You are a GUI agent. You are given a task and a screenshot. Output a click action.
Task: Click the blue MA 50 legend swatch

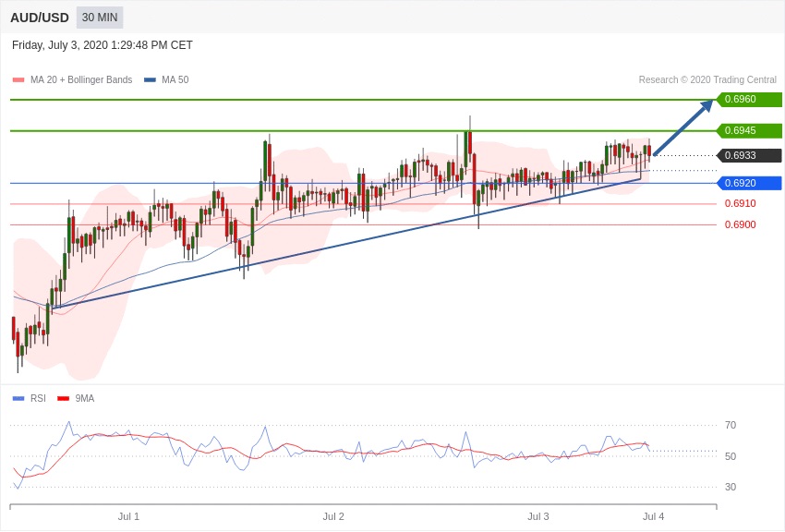click(150, 80)
